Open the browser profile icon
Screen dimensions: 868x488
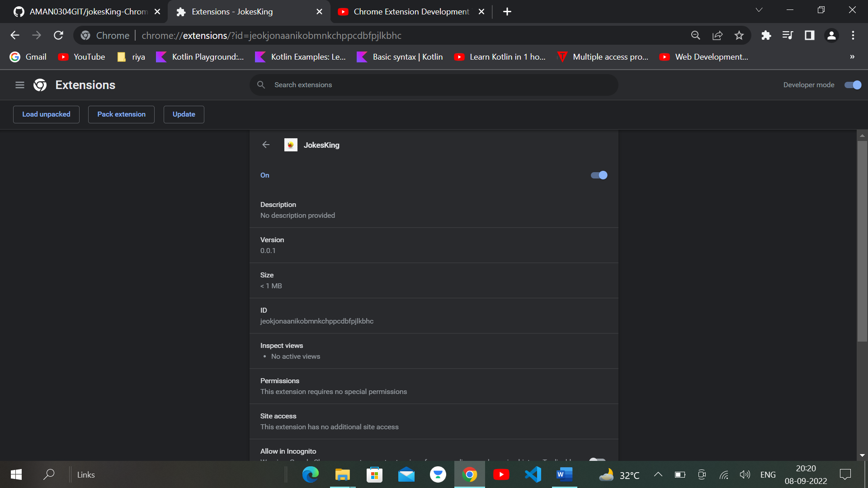pyautogui.click(x=831, y=35)
